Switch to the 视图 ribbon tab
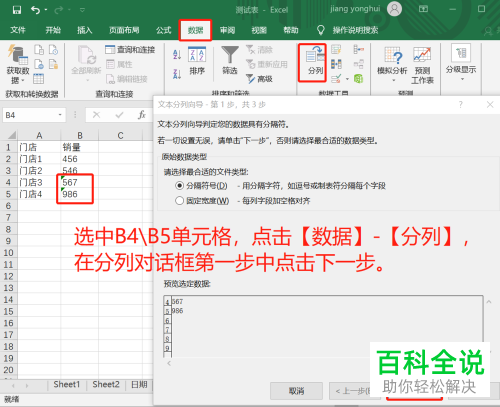Image resolution: width=500 pixels, height=407 pixels. (259, 30)
